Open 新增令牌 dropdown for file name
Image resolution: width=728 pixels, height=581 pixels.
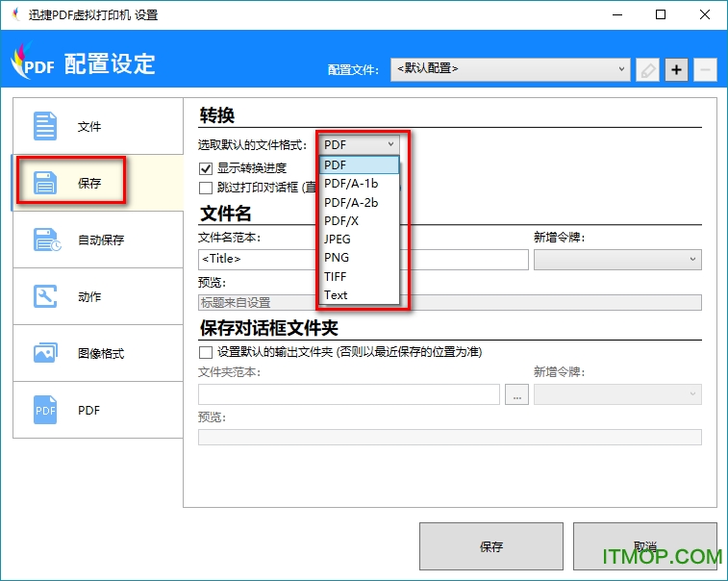point(617,259)
